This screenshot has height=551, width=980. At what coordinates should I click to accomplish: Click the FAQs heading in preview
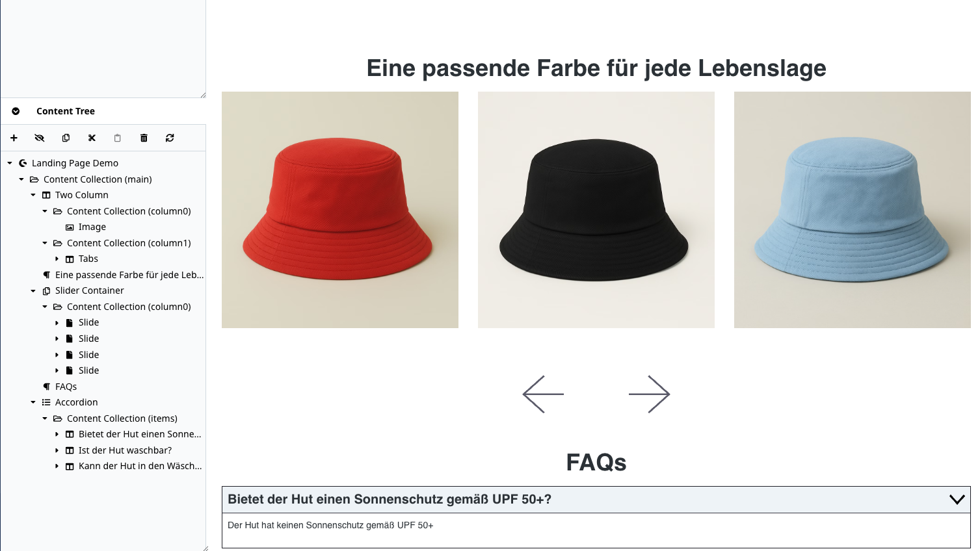click(596, 463)
